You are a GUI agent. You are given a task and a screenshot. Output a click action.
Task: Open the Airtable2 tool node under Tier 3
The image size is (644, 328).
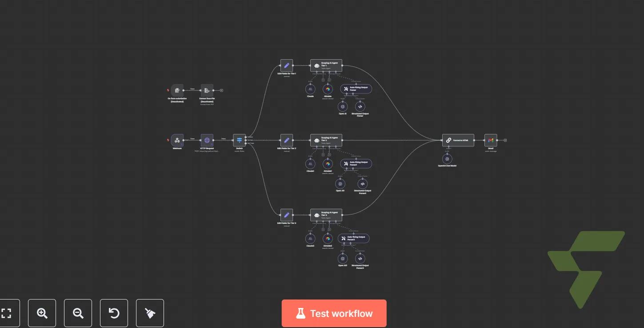328,239
